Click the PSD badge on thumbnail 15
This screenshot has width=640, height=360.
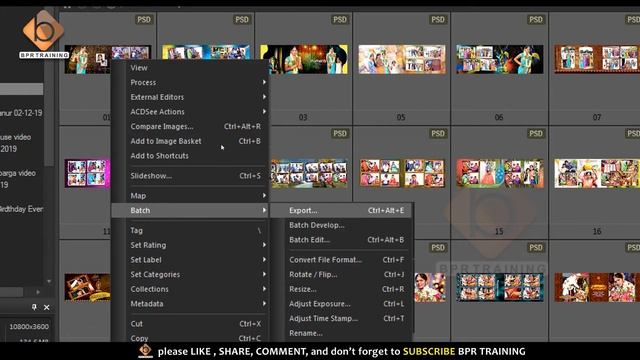click(536, 133)
